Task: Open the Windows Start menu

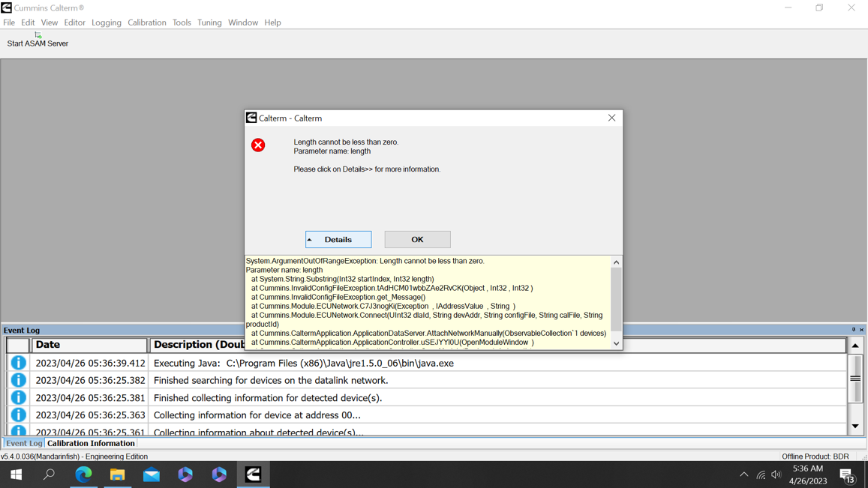Action: tap(16, 475)
